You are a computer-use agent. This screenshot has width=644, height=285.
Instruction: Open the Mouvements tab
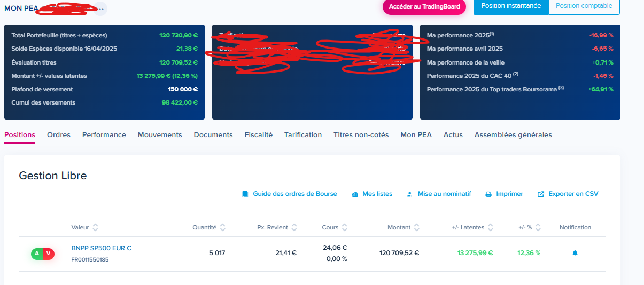point(160,135)
